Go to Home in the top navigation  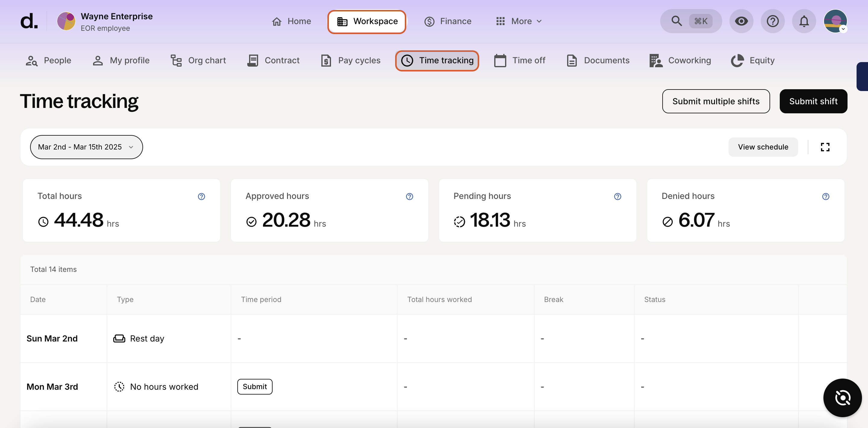click(x=291, y=21)
